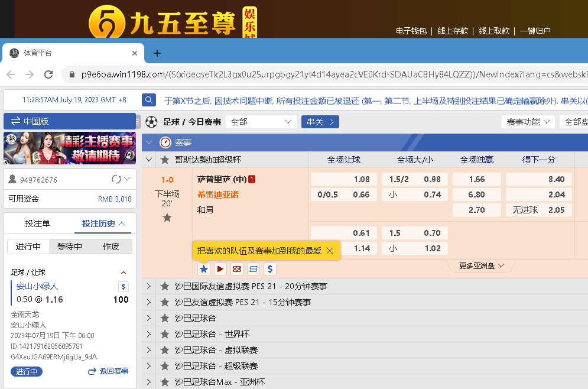The height and width of the screenshot is (389, 588).
Task: Click the browser address bar URL
Action: (x=334, y=74)
